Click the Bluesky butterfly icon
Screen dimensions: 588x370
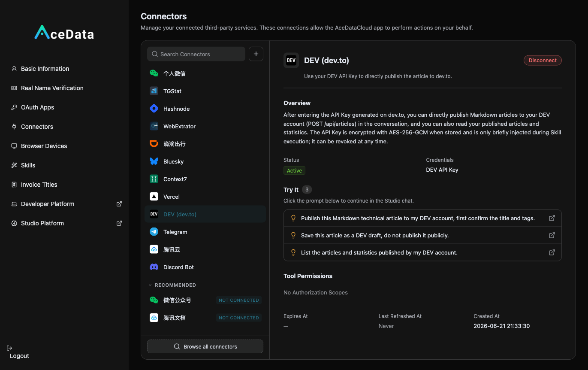point(154,161)
